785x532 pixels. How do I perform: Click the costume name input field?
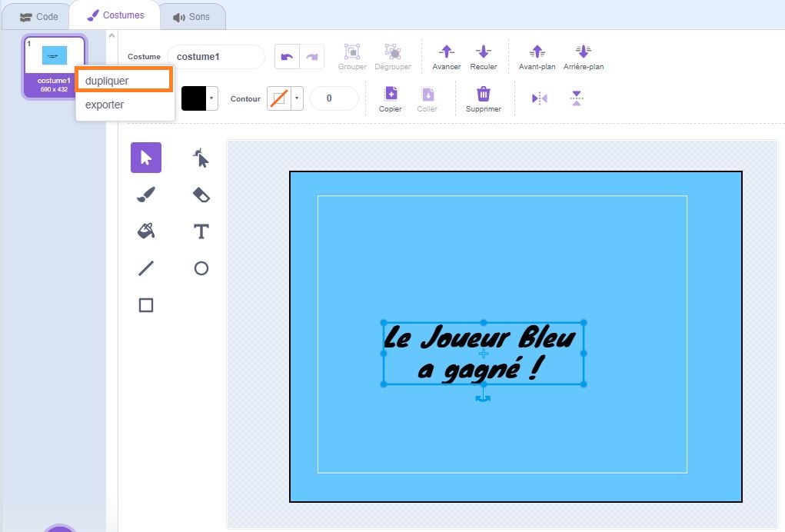coord(215,56)
